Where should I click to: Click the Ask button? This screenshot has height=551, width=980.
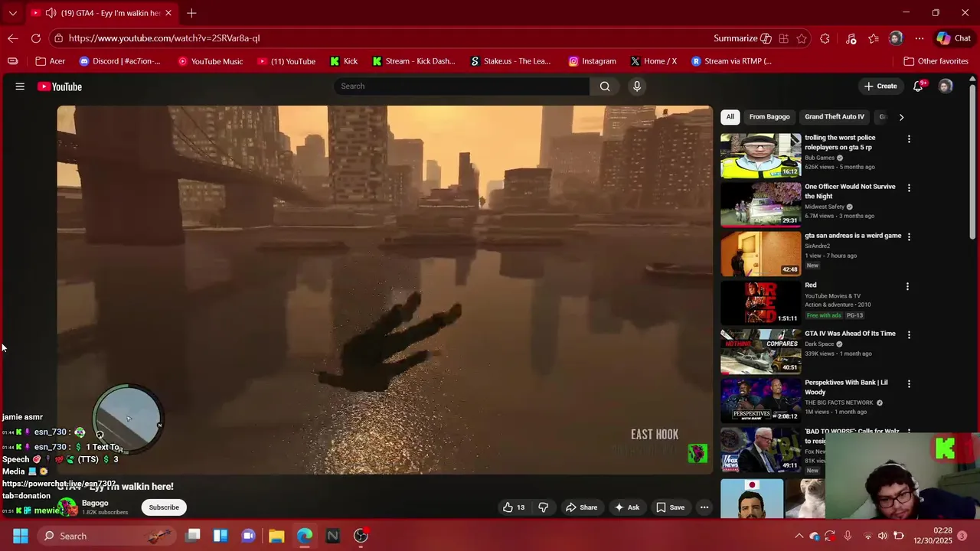click(627, 507)
